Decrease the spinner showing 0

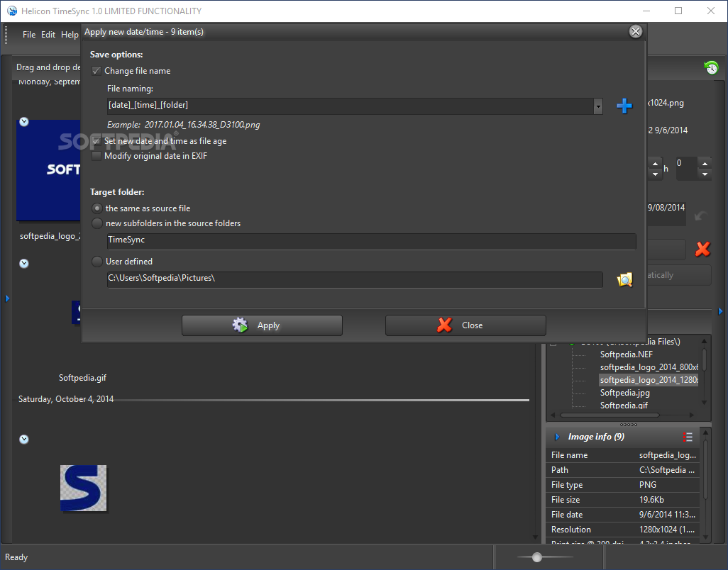(705, 174)
